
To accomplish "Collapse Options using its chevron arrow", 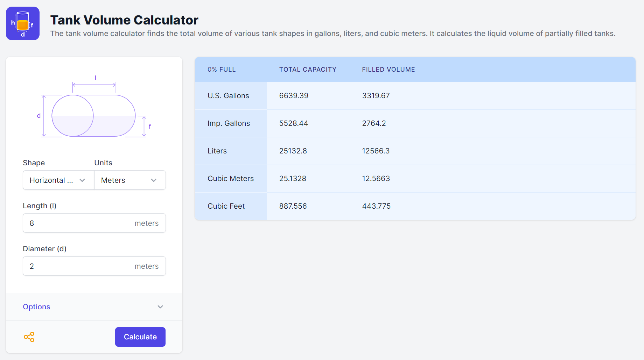I will click(160, 307).
